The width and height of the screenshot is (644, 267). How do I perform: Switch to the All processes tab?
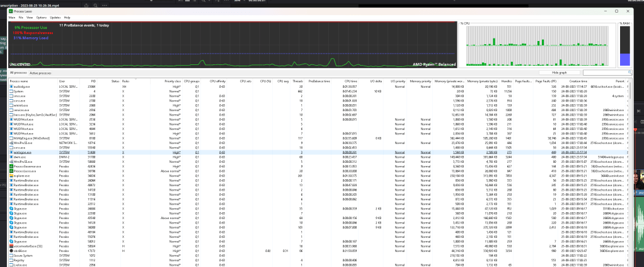point(18,73)
